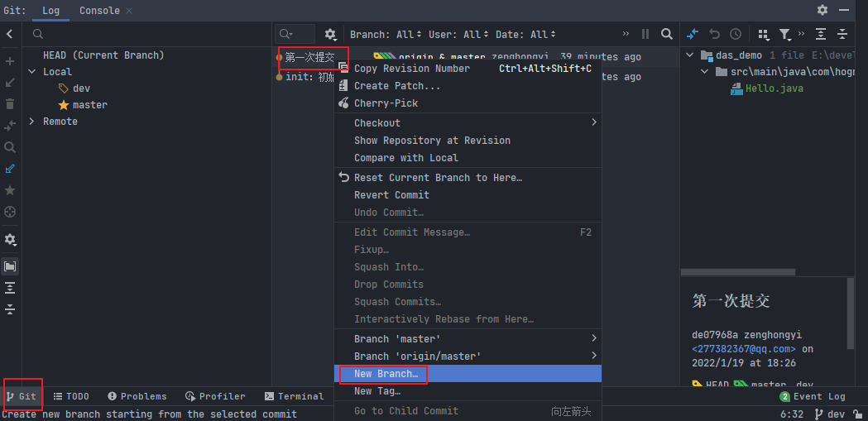Expand the Remote branches node
Viewport: 868px width, 421px height.
tap(31, 122)
